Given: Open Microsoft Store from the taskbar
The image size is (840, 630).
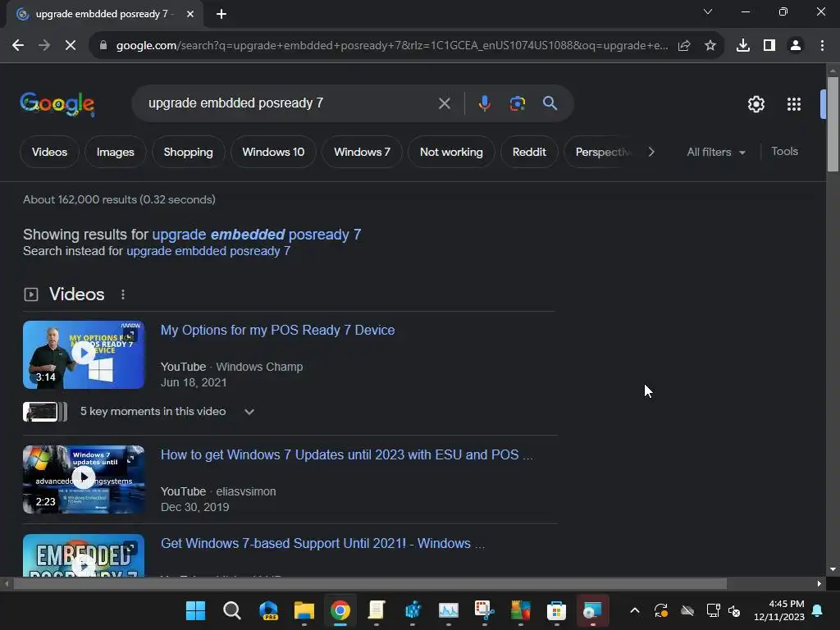Looking at the screenshot, I should point(556,610).
